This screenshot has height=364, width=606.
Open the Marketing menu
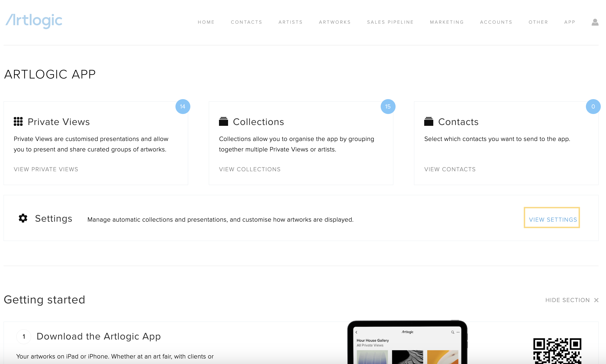447,22
